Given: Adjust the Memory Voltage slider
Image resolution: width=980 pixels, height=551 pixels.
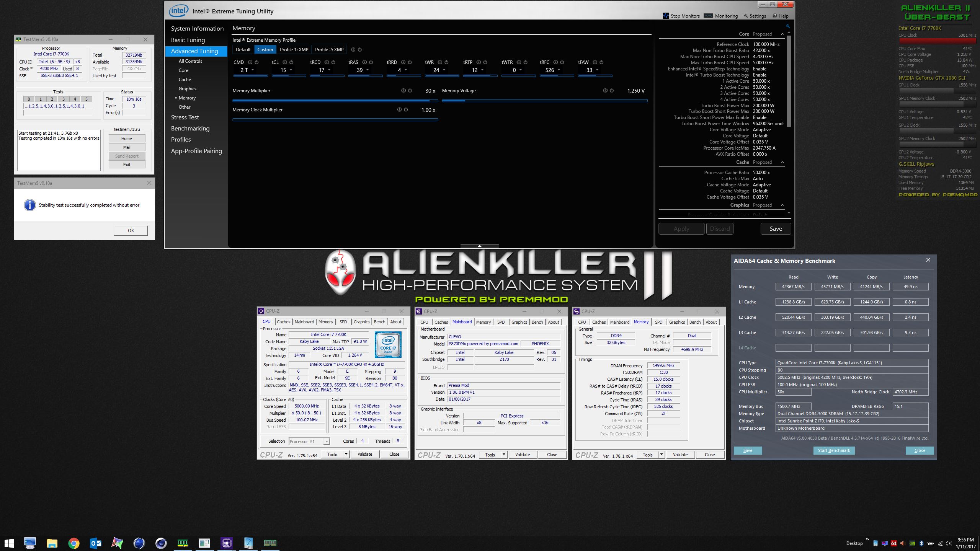Looking at the screenshot, I should (x=545, y=101).
